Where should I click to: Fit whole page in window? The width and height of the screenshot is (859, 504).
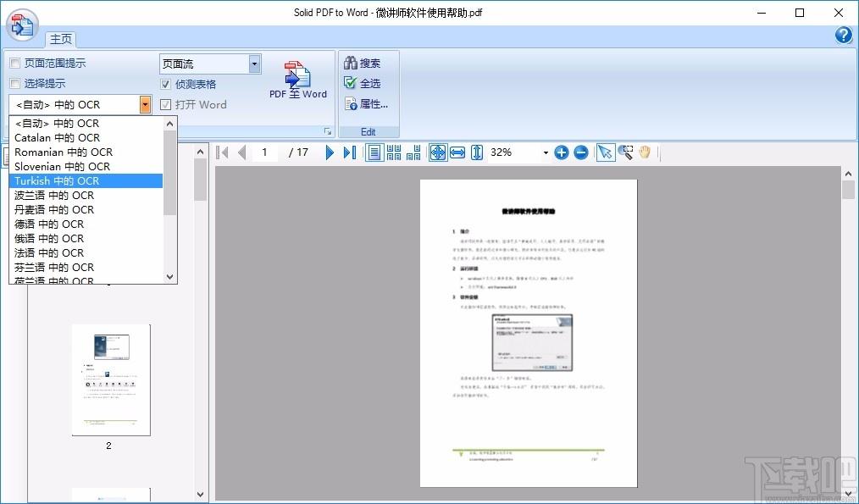pos(438,152)
